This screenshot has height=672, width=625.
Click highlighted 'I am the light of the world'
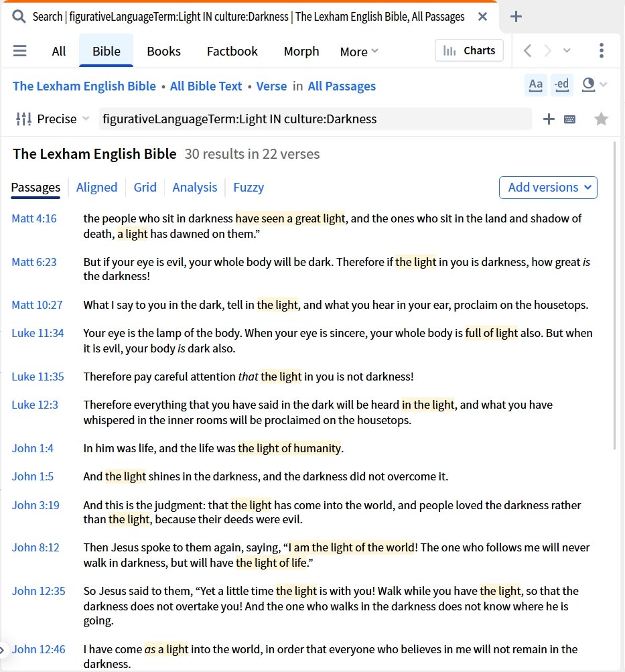click(x=351, y=547)
